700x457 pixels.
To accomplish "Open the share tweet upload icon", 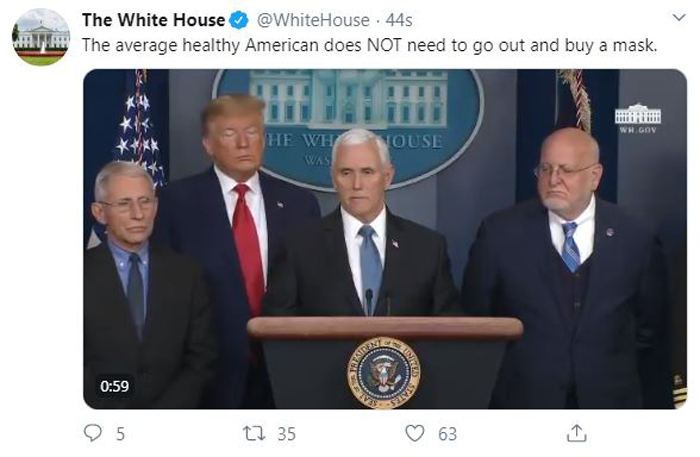I will point(576,433).
